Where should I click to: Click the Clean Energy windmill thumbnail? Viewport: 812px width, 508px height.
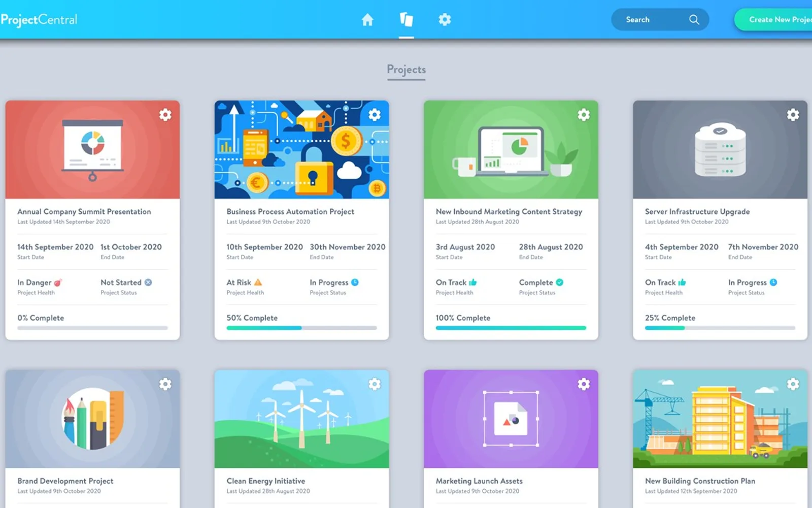coord(301,419)
